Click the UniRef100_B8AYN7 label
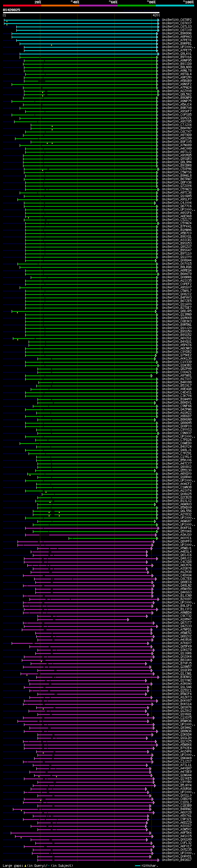Screen dimensions: 197x868 [x=177, y=128]
